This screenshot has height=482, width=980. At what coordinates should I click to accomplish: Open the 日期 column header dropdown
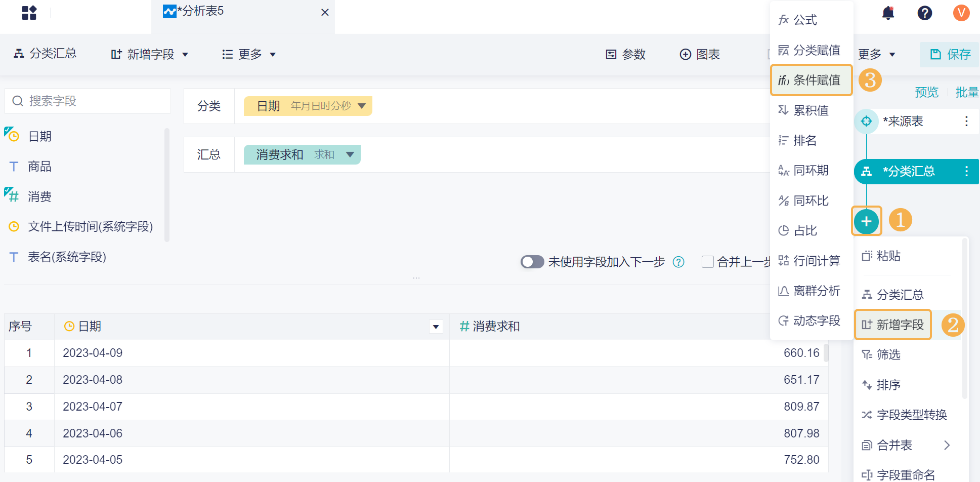(436, 327)
